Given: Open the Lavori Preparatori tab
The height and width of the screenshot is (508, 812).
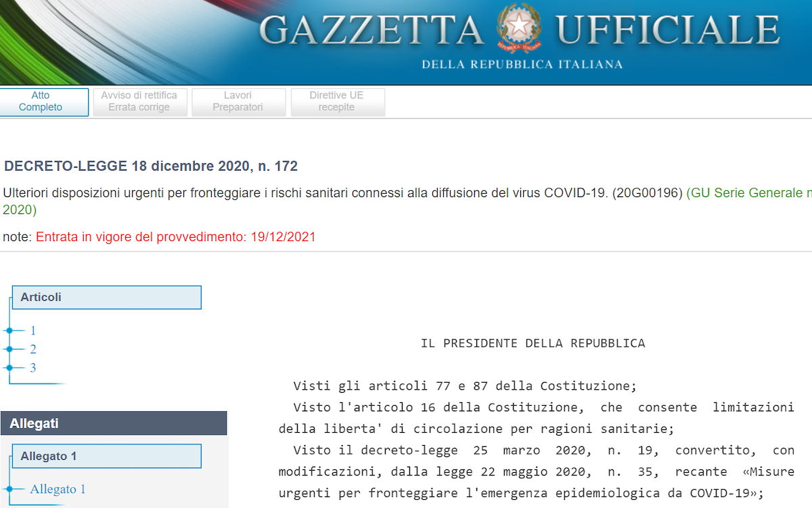Looking at the screenshot, I should click(x=238, y=102).
